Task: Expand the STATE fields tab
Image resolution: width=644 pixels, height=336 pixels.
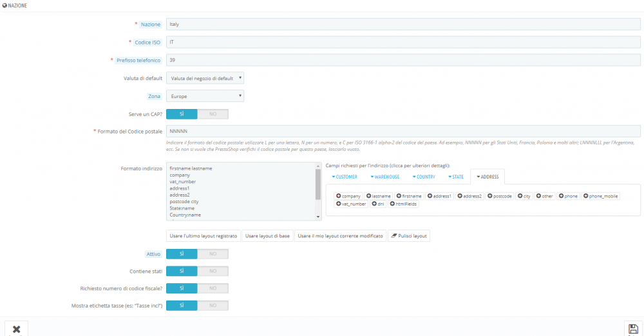Action: [x=456, y=177]
